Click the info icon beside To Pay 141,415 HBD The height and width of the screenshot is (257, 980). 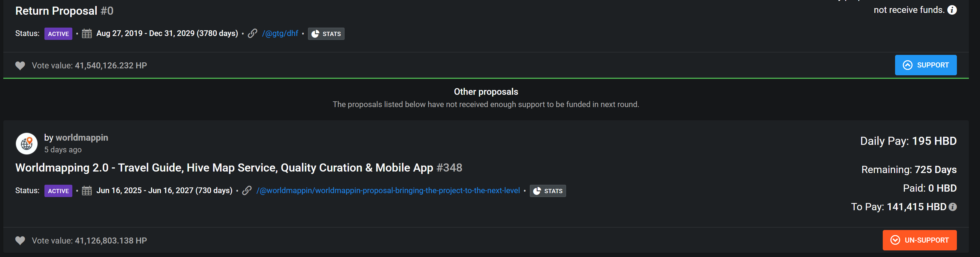coord(952,207)
